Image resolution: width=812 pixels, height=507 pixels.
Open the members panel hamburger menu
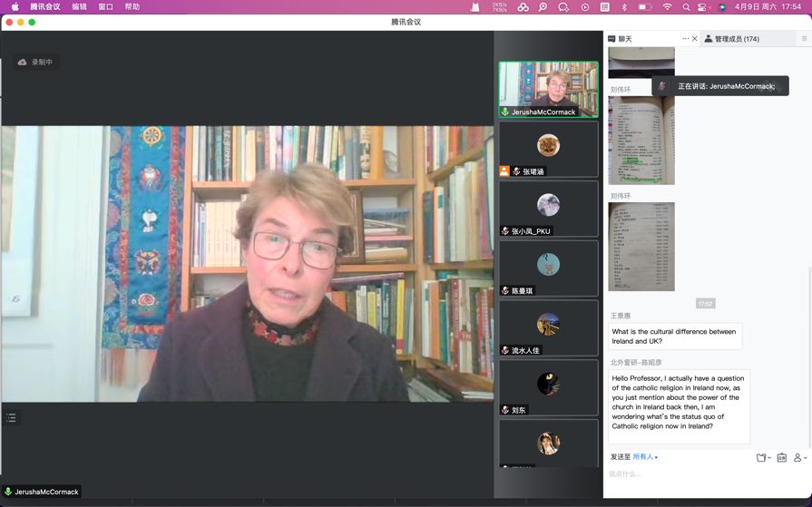point(804,39)
